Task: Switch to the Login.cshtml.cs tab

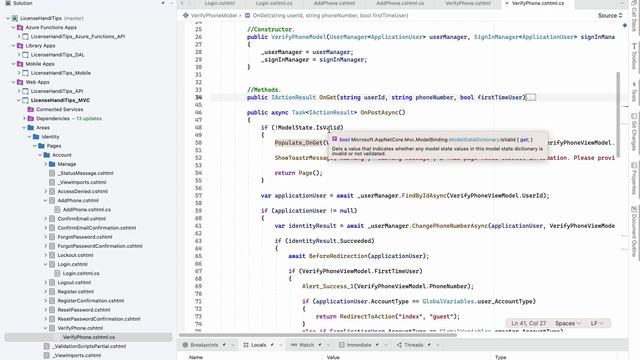Action: 274,3
